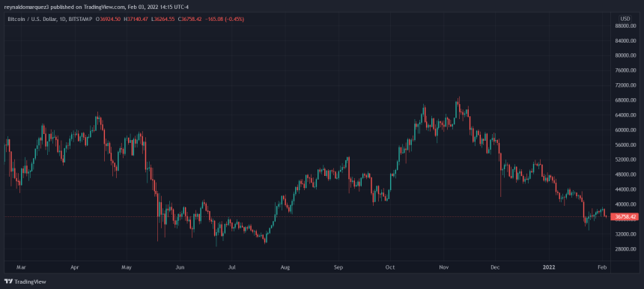This screenshot has height=289, width=644.
Task: Click the 32000.00 price axis label
Action: coord(625,234)
